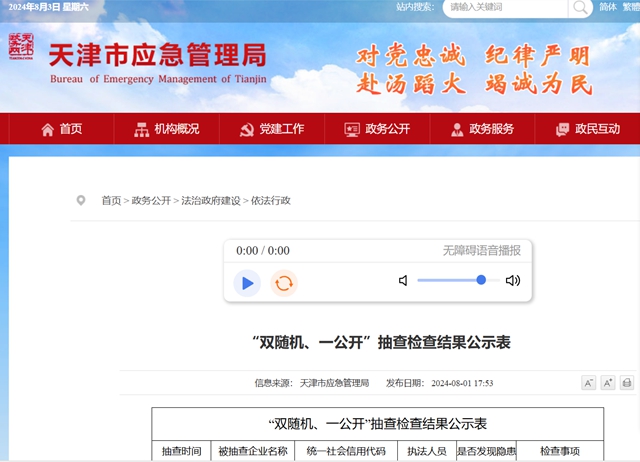640x462 pixels.
Task: Open the 党建工作 navigation menu
Action: click(271, 129)
